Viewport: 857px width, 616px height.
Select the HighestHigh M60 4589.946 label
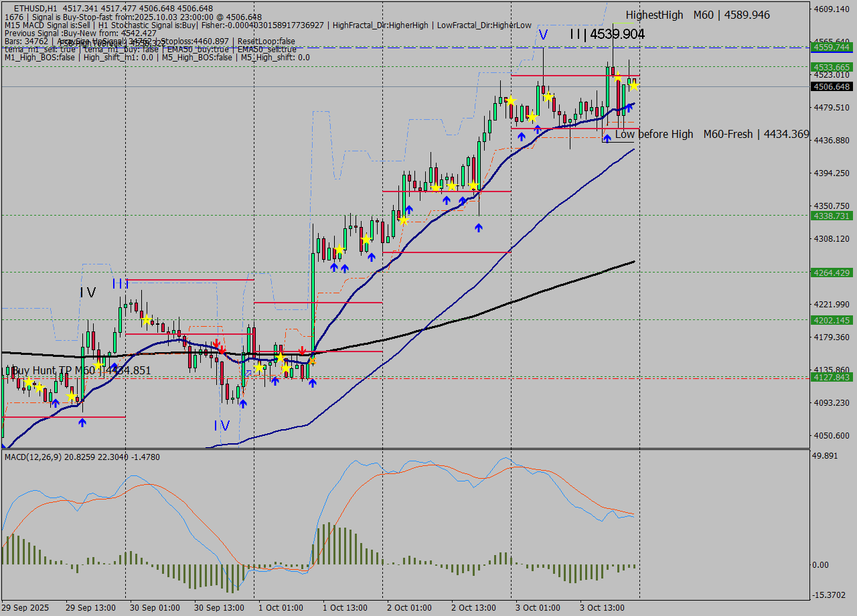(698, 15)
